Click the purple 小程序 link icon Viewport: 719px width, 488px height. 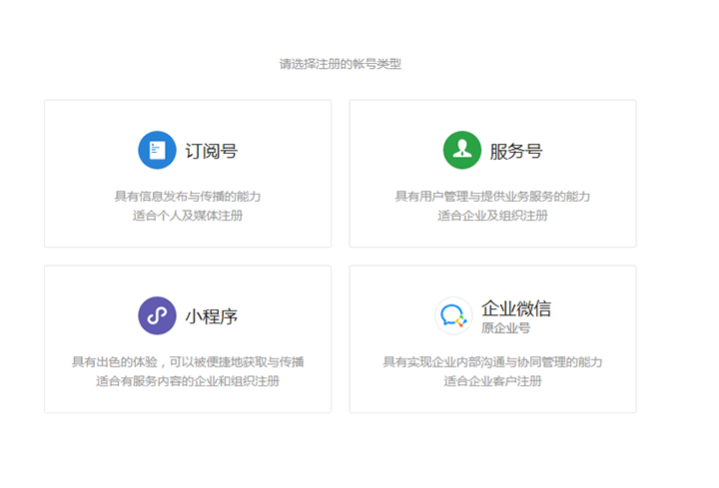coord(157,316)
